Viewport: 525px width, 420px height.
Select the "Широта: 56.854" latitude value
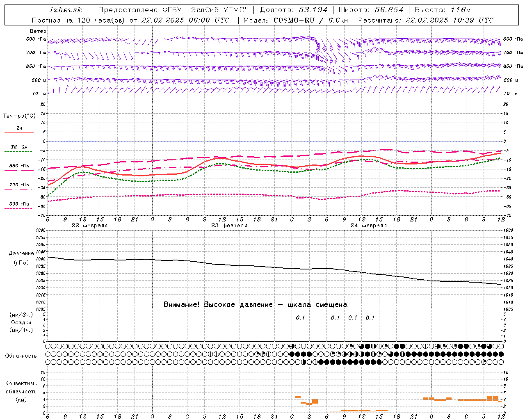click(371, 10)
